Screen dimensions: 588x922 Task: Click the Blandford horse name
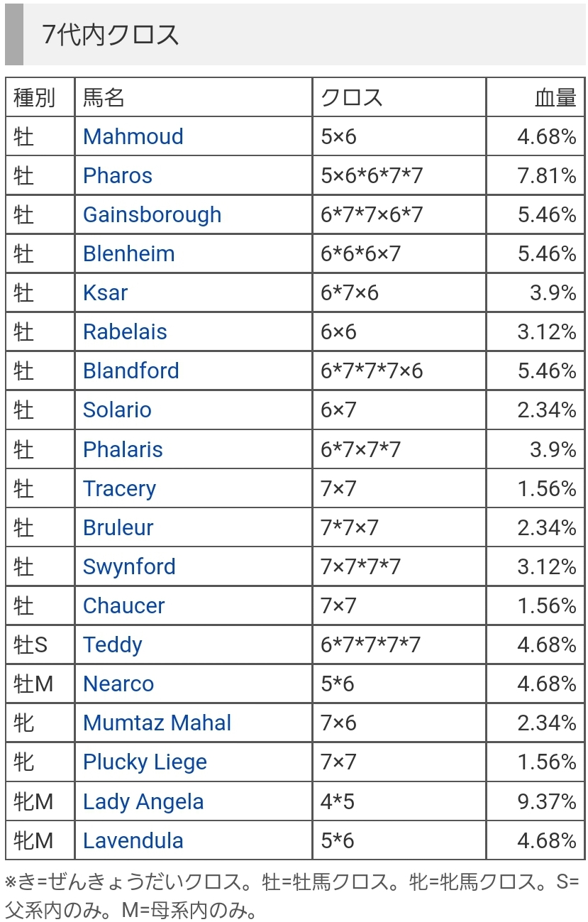coord(131,371)
